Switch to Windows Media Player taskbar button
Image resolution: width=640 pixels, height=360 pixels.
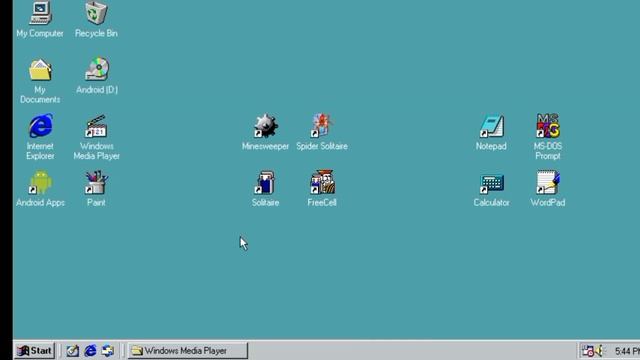point(188,351)
